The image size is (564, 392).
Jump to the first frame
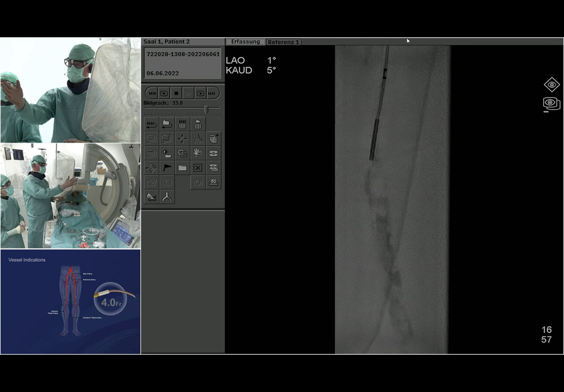[x=152, y=93]
